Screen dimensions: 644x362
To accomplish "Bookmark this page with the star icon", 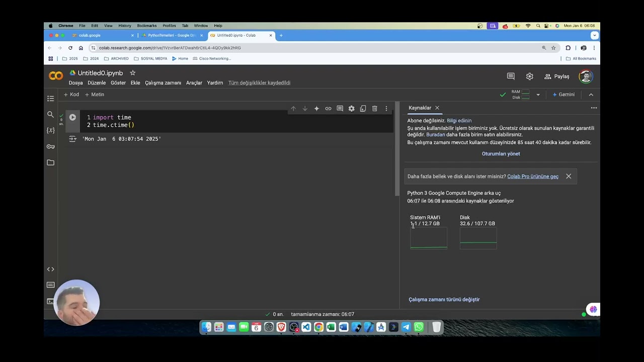I will click(x=553, y=48).
